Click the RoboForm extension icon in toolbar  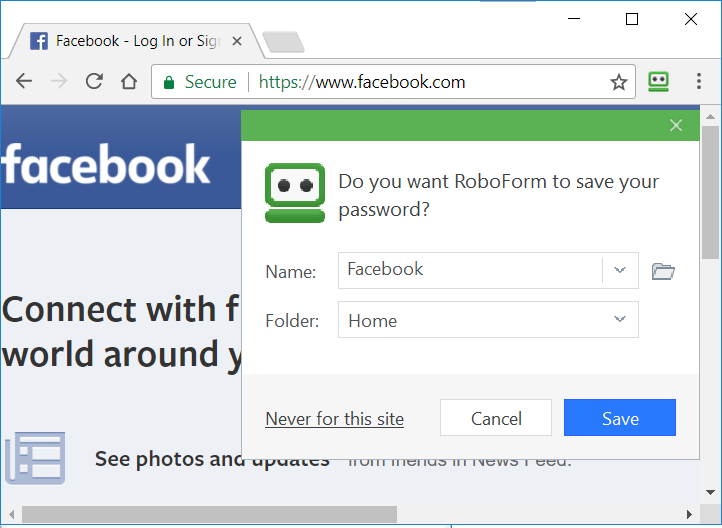[658, 82]
